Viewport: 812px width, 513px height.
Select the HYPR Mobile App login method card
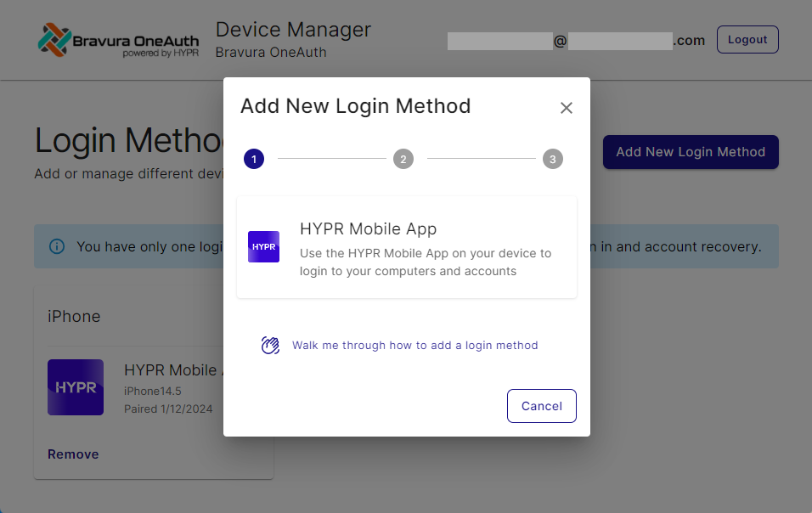[x=406, y=246]
